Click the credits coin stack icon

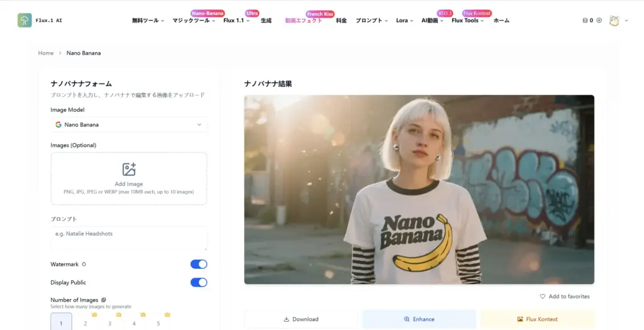(x=585, y=20)
